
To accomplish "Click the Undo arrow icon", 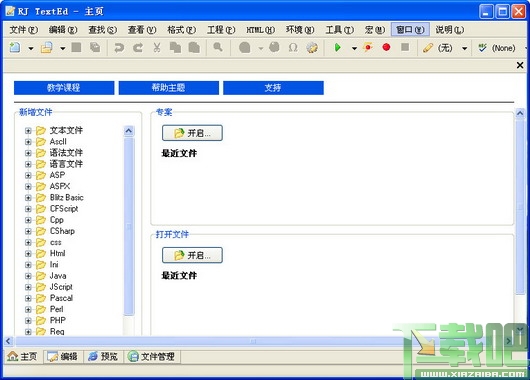I will click(119, 48).
